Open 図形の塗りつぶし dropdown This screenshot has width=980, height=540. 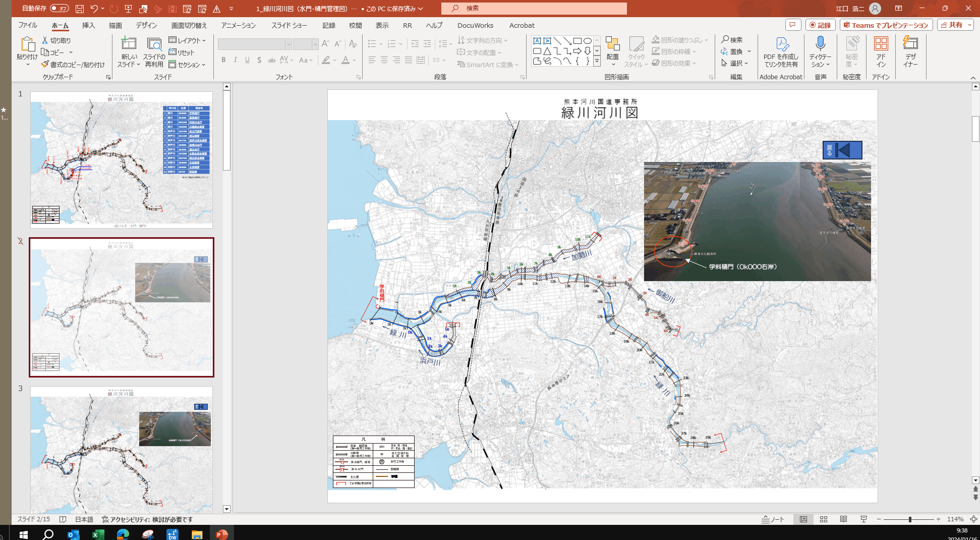pyautogui.click(x=680, y=40)
